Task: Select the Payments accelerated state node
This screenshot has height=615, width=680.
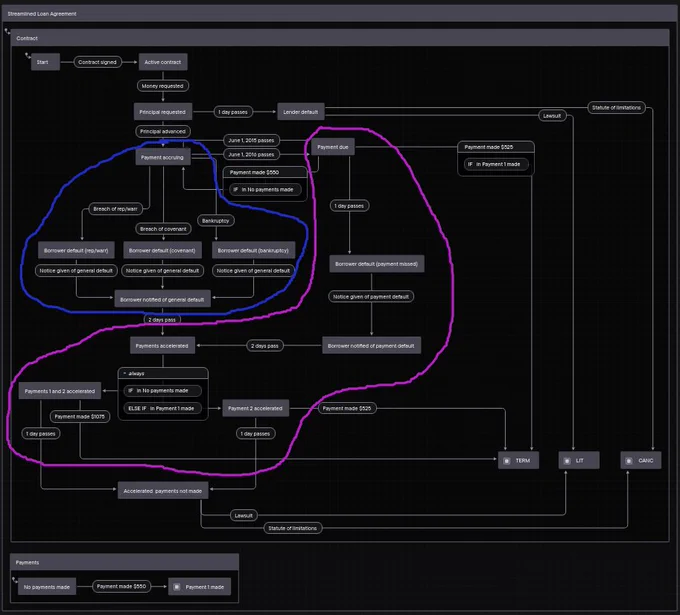Action: [162, 346]
